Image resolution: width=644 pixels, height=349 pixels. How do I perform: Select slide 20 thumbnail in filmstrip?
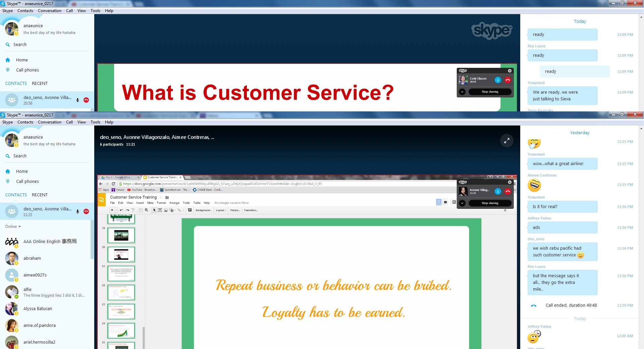coord(121,254)
